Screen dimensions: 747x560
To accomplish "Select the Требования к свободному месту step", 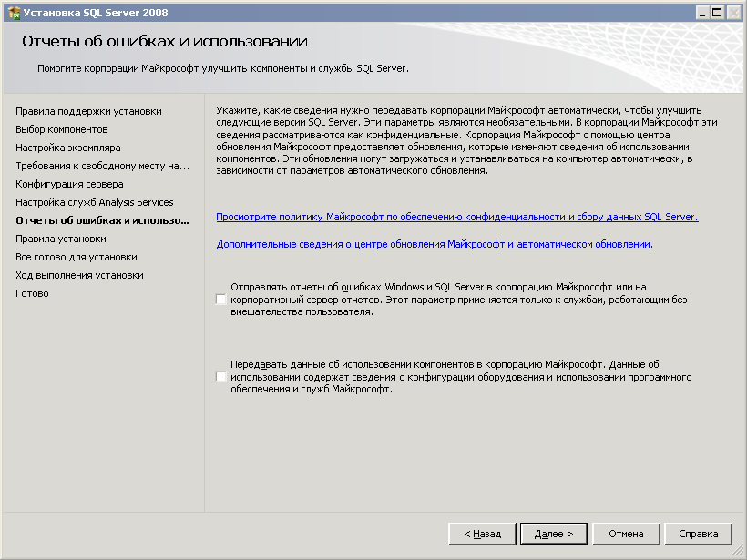I will click(x=102, y=167).
